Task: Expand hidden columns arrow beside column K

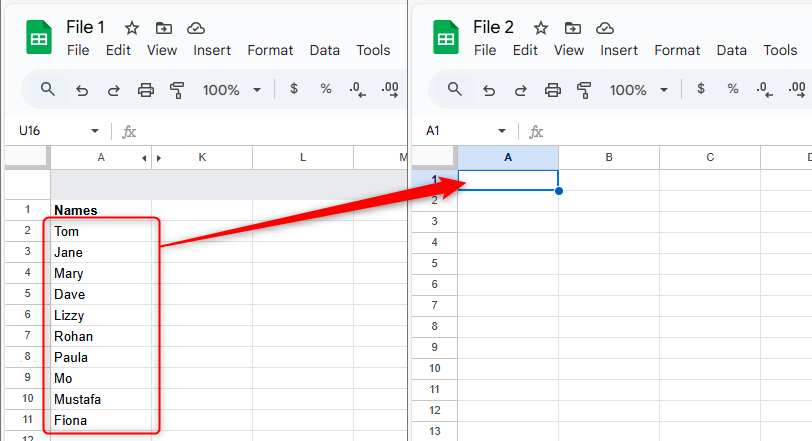Action: click(x=159, y=158)
